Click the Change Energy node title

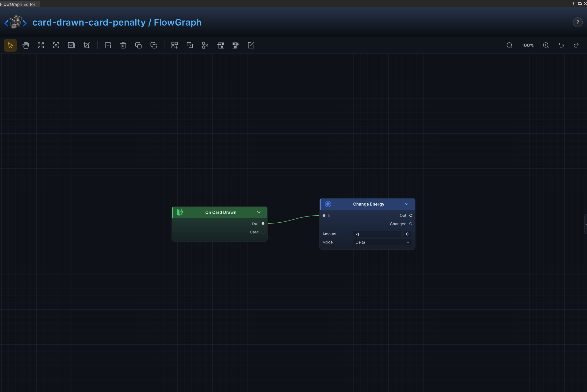pos(369,204)
